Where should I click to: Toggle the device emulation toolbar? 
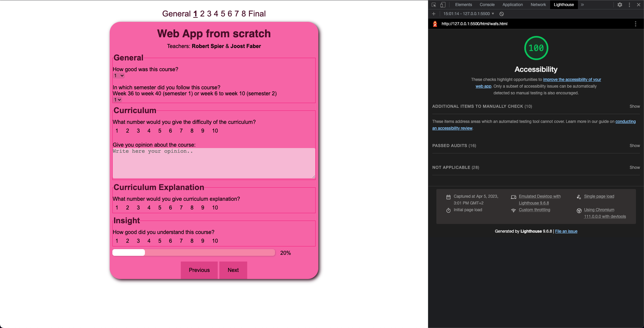point(443,5)
